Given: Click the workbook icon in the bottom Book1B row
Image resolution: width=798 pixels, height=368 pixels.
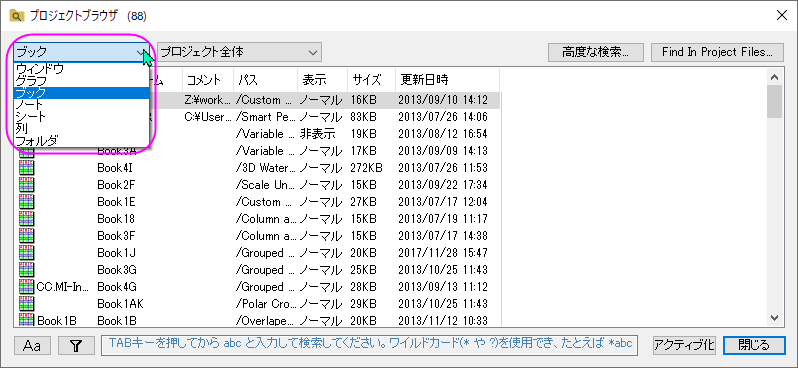Looking at the screenshot, I should tap(26, 320).
